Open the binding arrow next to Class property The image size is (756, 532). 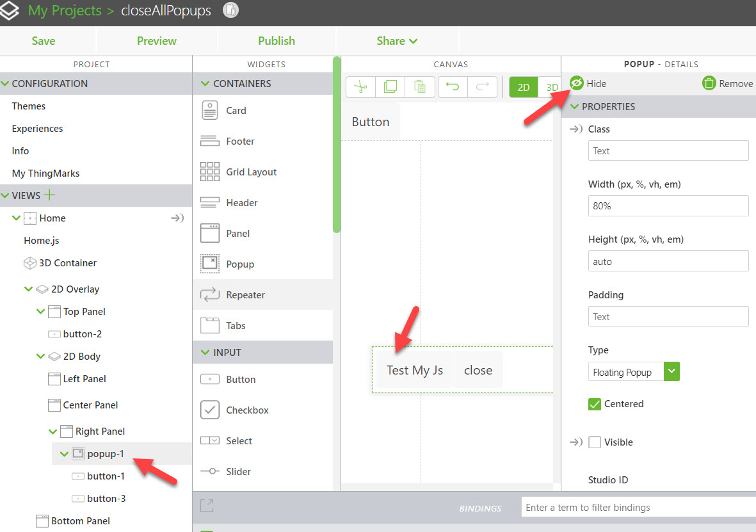tap(576, 129)
